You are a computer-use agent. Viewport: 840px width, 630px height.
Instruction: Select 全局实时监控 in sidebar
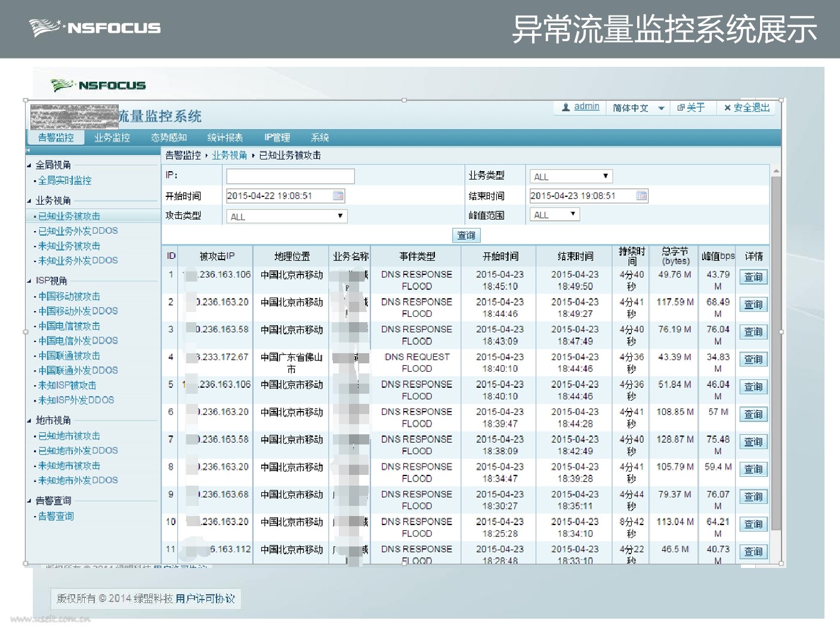[64, 181]
